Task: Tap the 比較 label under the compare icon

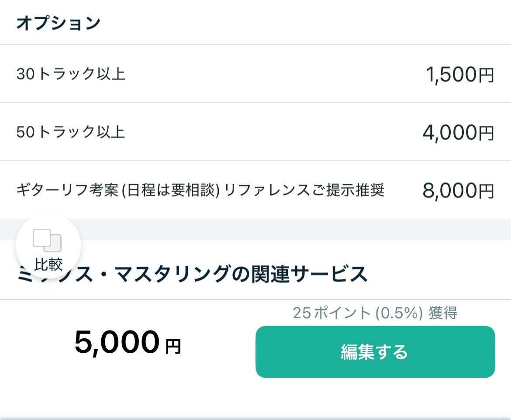Action: tap(48, 264)
